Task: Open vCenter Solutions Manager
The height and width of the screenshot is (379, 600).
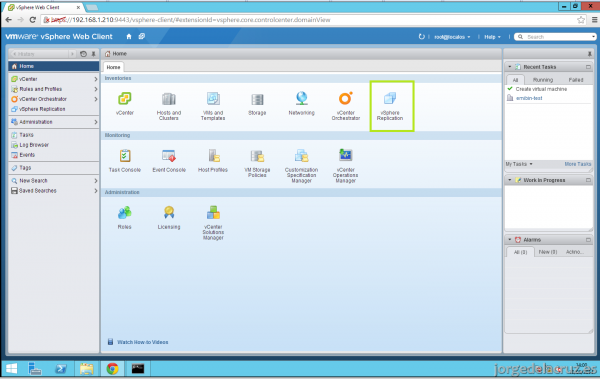Action: 213,212
